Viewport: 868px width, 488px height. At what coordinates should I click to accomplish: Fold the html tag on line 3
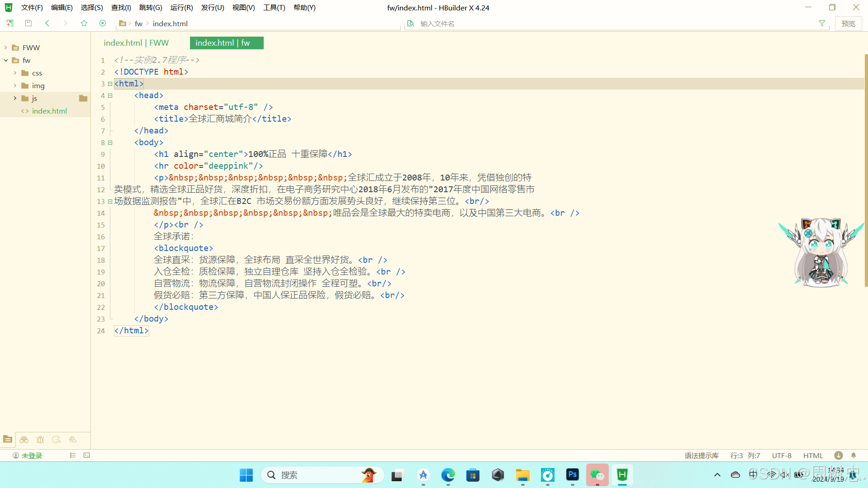(110, 84)
